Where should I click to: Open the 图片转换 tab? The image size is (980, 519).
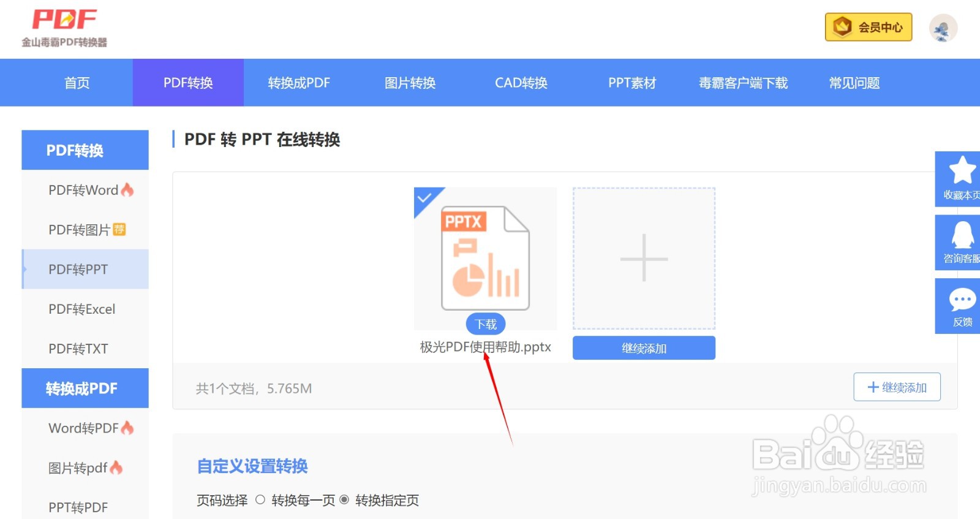[410, 83]
